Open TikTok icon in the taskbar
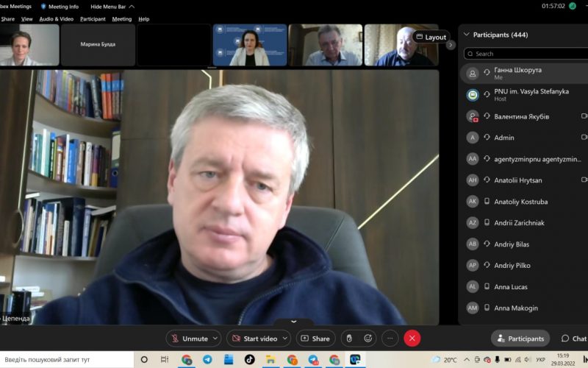Screen dimensions: 588x368 [x=249, y=360]
